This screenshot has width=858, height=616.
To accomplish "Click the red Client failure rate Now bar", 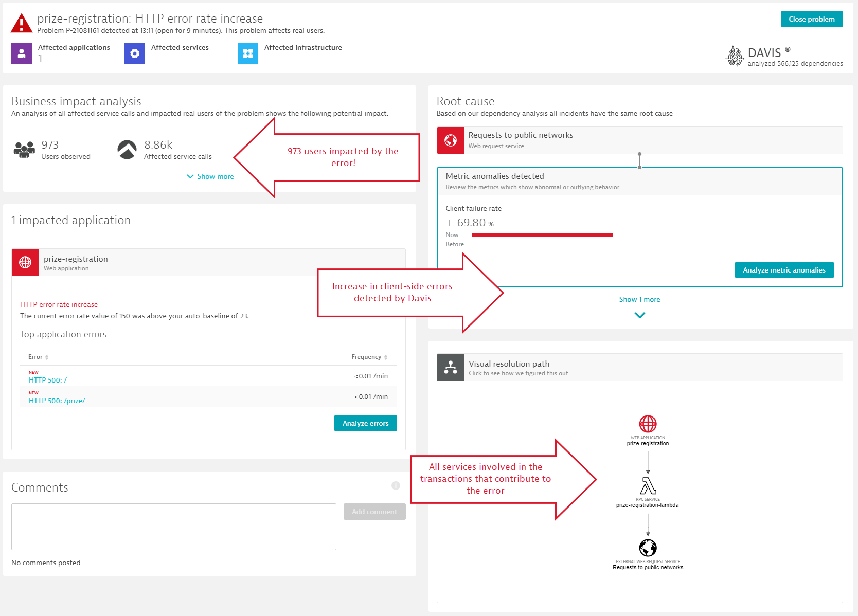I will click(542, 235).
